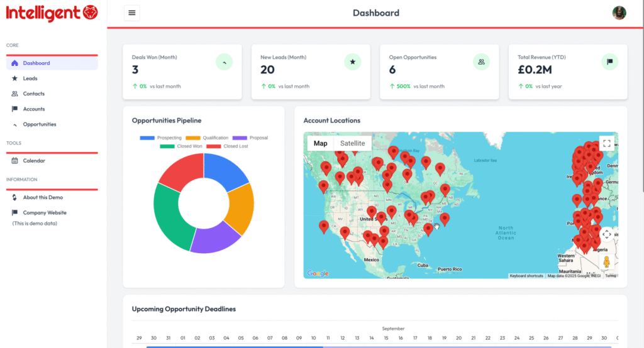Click the Keyboard shortcuts map button
The width and height of the screenshot is (644, 348).
(x=526, y=276)
